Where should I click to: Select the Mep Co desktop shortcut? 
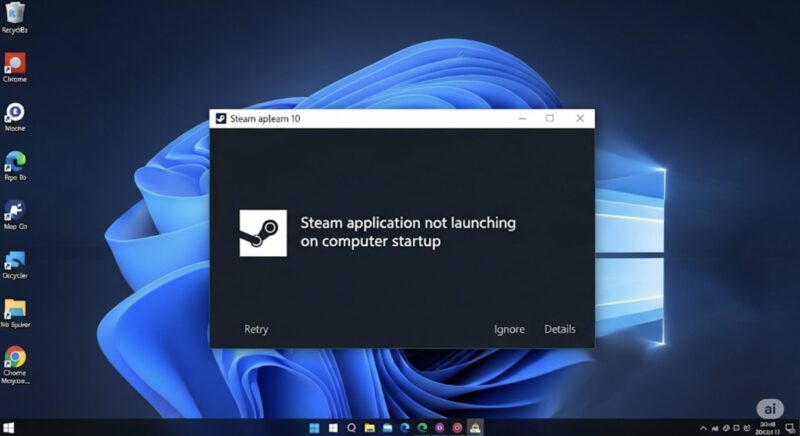(x=15, y=215)
